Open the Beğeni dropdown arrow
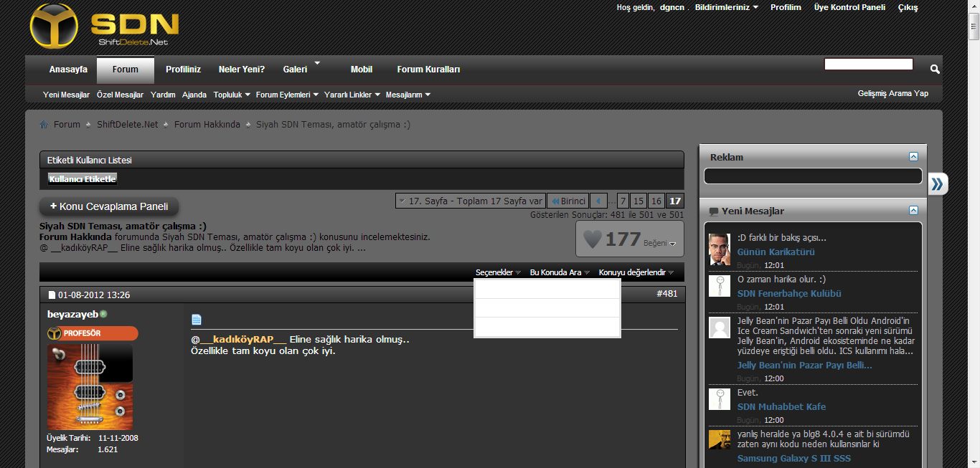This screenshot has width=980, height=468. (x=673, y=244)
